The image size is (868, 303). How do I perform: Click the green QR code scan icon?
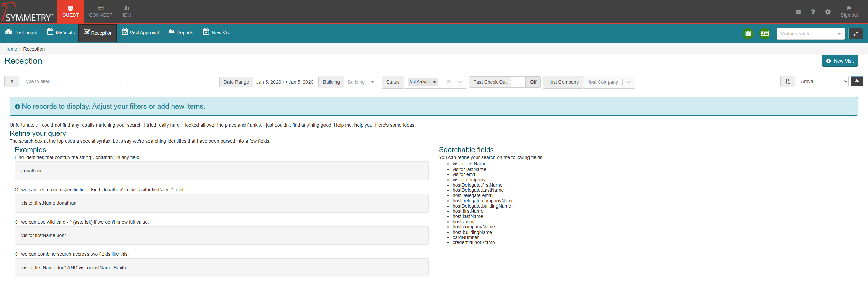[x=748, y=33]
